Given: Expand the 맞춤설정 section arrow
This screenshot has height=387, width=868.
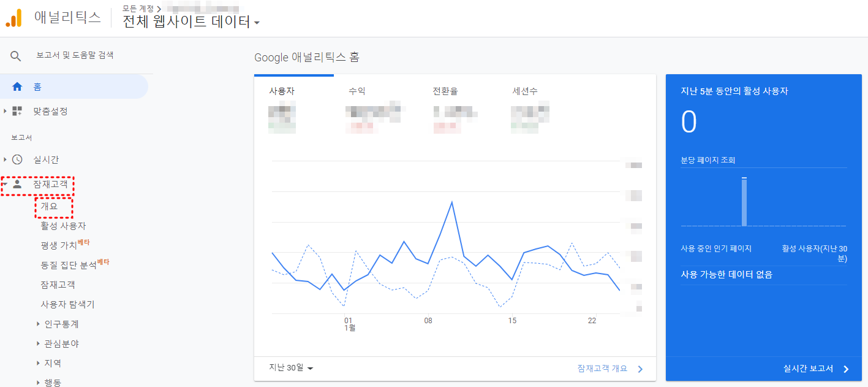Looking at the screenshot, I should click(x=5, y=111).
